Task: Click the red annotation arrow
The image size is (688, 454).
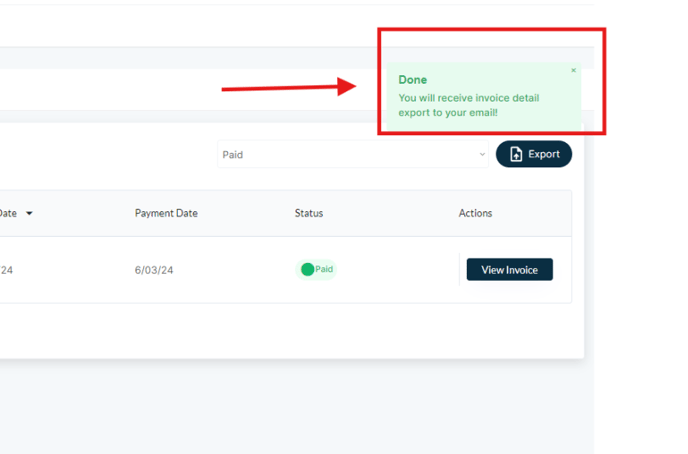Action: 288,87
